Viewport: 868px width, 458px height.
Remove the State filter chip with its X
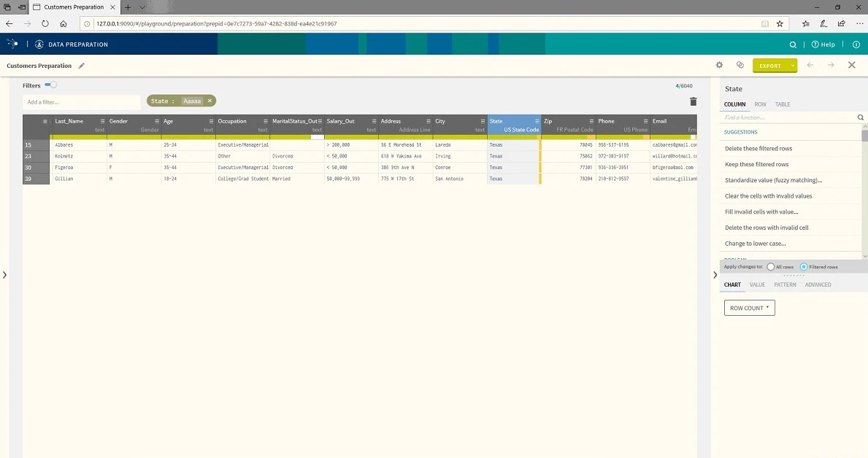(210, 101)
